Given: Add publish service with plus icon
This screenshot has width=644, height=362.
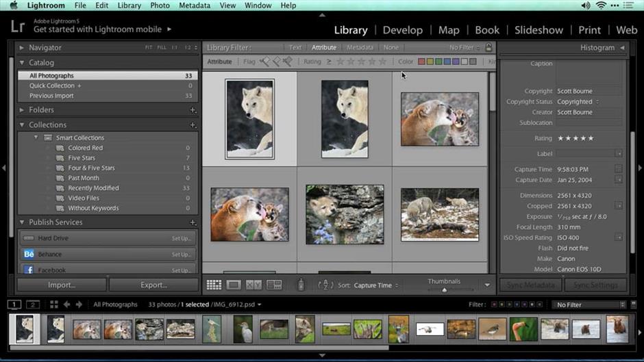Looking at the screenshot, I should tap(193, 222).
